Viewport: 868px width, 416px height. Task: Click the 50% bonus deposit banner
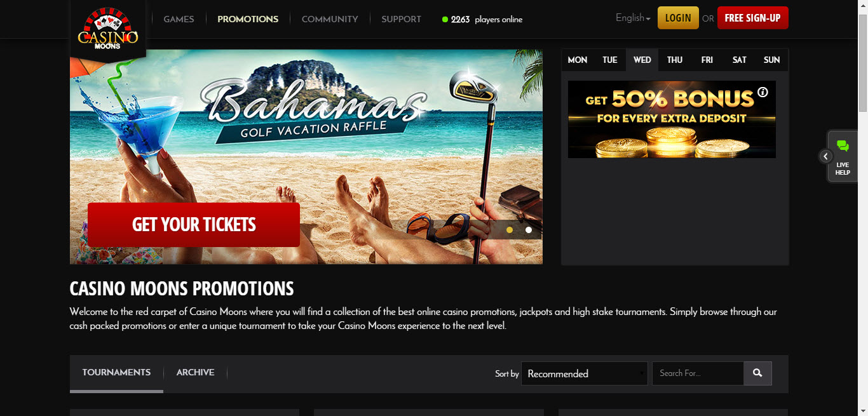[672, 119]
